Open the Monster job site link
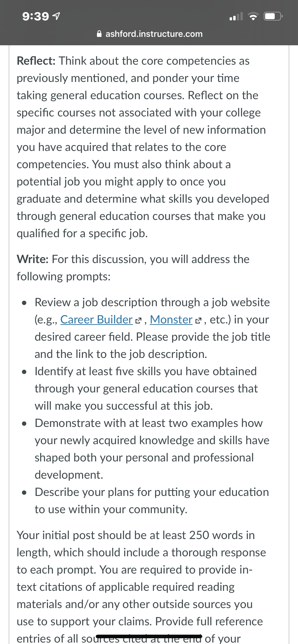The width and height of the screenshot is (298, 644). pos(171,320)
